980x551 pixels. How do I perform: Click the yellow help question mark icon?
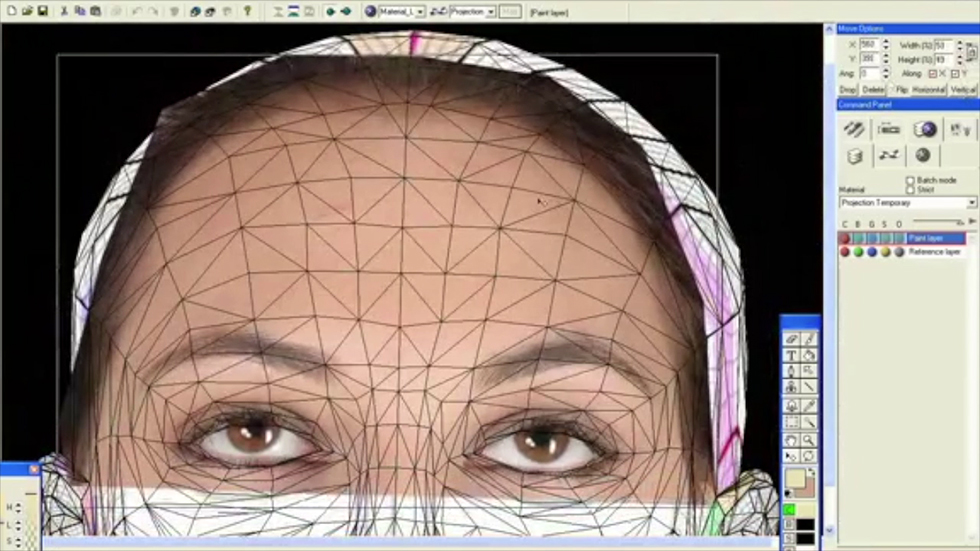(248, 11)
